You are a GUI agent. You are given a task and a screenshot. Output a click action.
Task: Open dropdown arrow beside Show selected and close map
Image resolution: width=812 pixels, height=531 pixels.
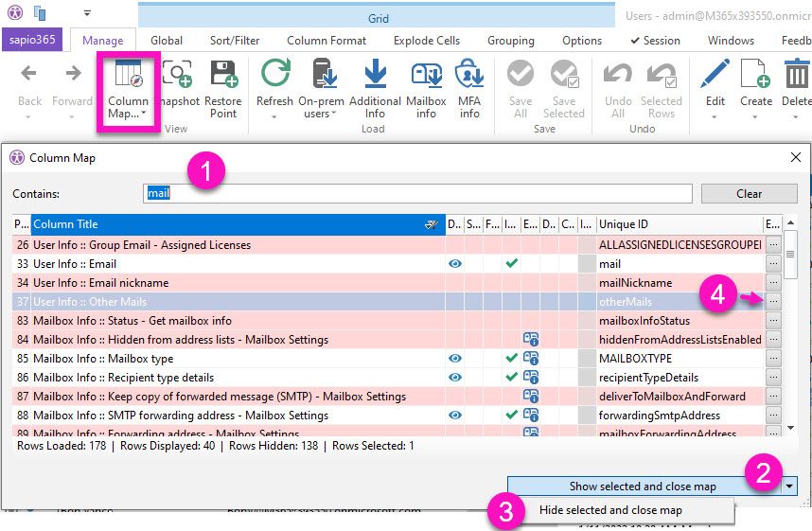(x=789, y=486)
